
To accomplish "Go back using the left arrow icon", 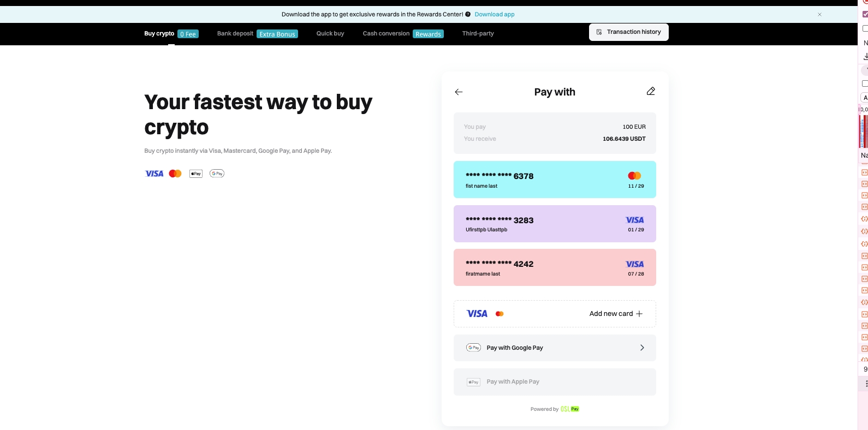I will click(459, 92).
